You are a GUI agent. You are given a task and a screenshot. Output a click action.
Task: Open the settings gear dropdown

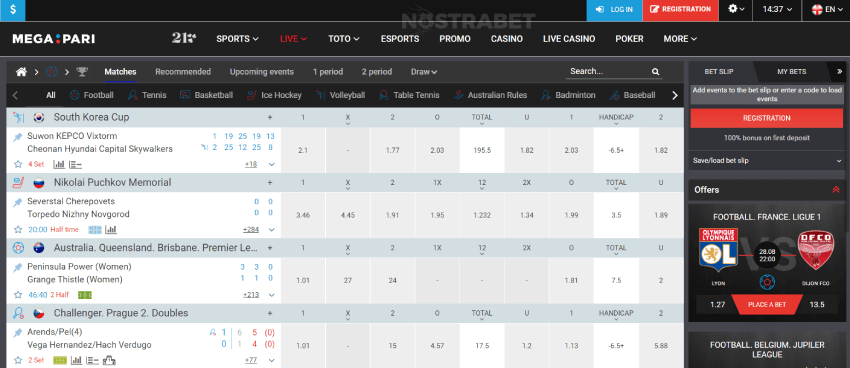pos(736,9)
